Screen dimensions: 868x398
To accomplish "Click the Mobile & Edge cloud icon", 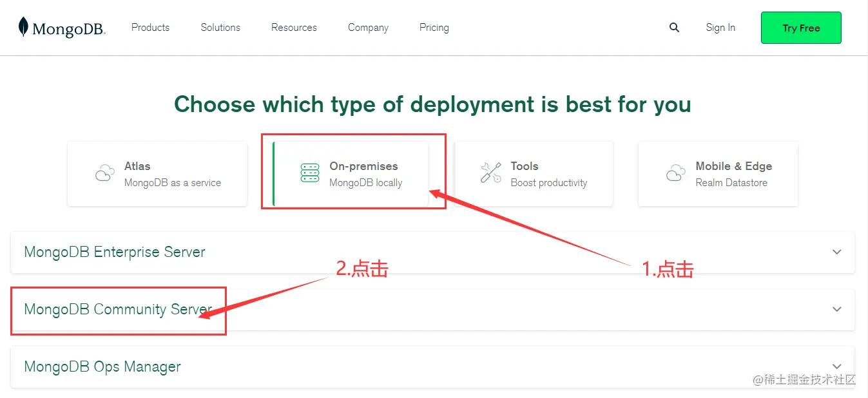I will pos(675,173).
